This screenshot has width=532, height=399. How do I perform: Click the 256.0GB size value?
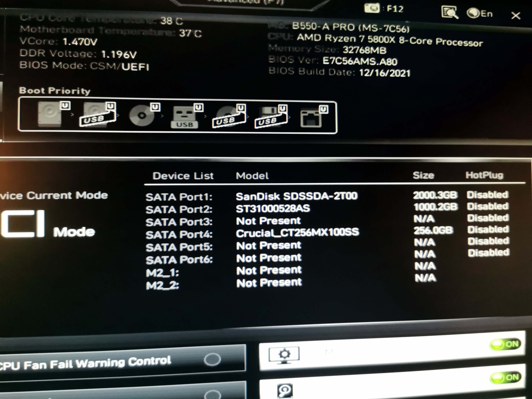(x=433, y=230)
